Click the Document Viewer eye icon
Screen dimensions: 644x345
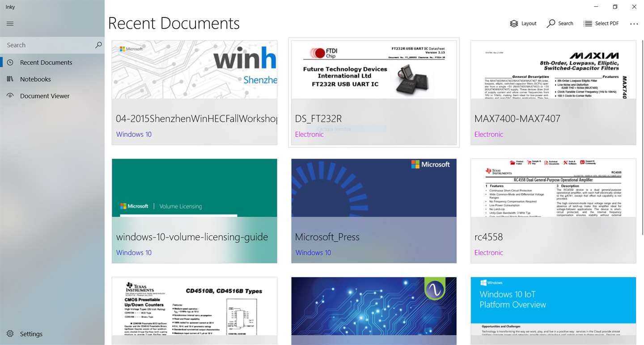[x=10, y=96]
